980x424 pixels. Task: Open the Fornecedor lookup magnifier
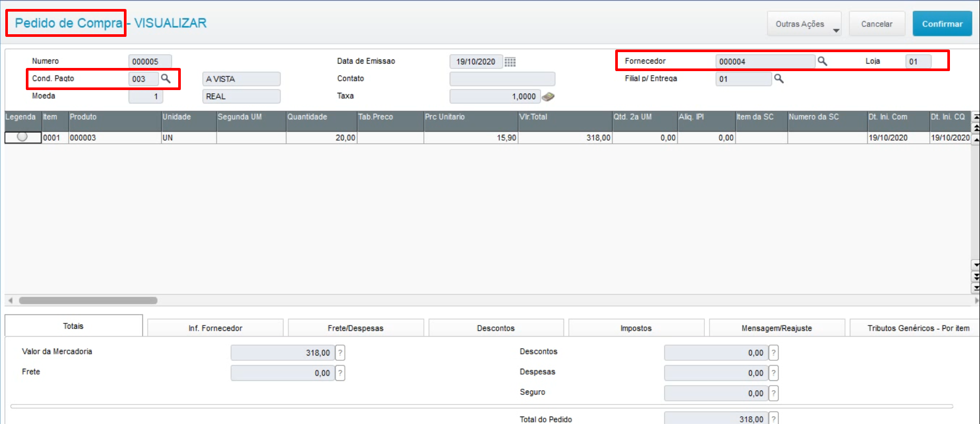[822, 61]
